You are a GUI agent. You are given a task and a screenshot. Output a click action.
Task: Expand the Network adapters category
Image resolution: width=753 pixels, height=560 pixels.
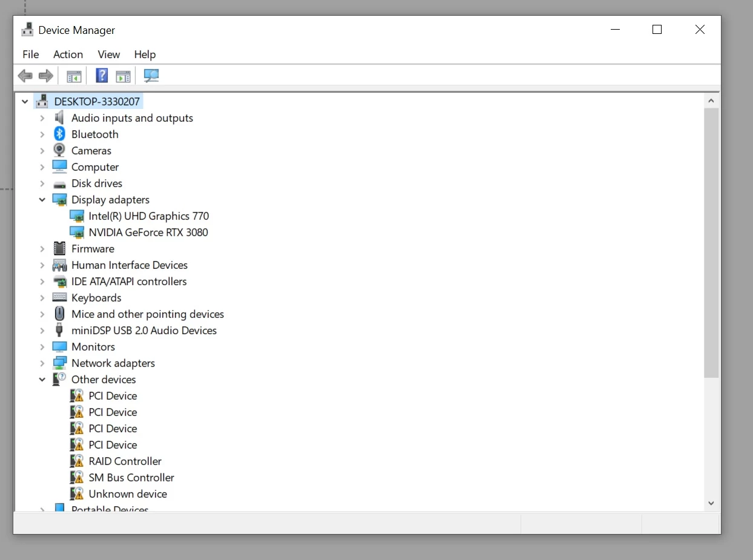point(42,363)
